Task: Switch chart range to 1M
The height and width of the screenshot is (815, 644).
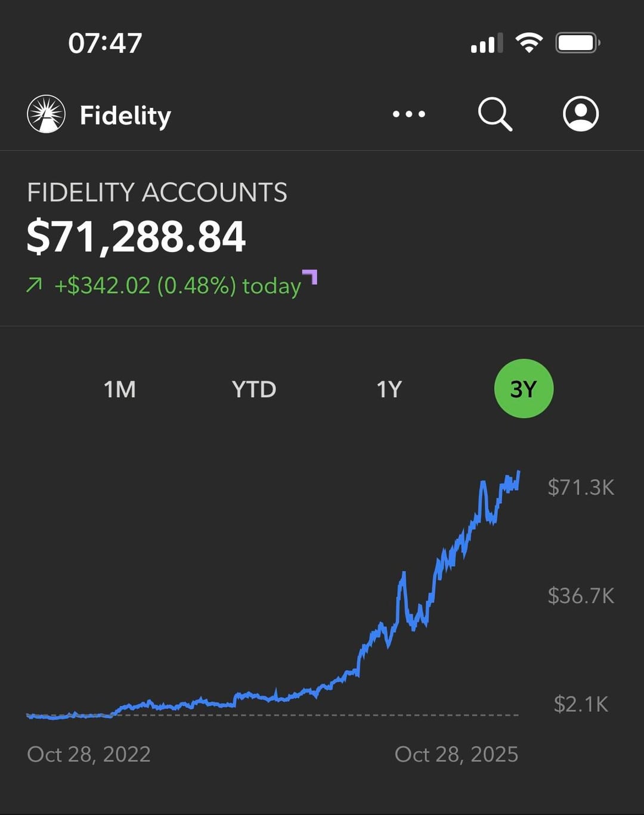Action: [120, 389]
